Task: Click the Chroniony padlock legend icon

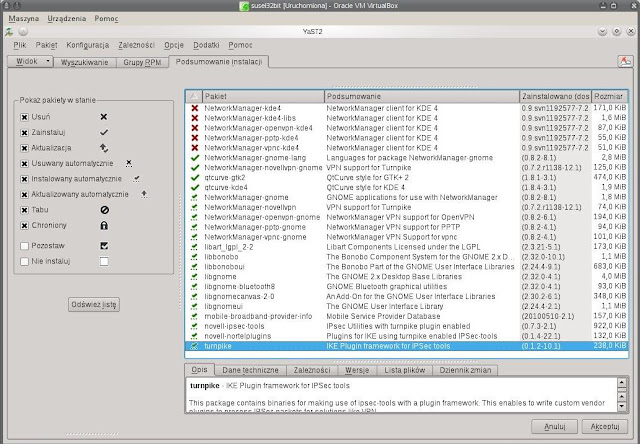Action: [104, 225]
